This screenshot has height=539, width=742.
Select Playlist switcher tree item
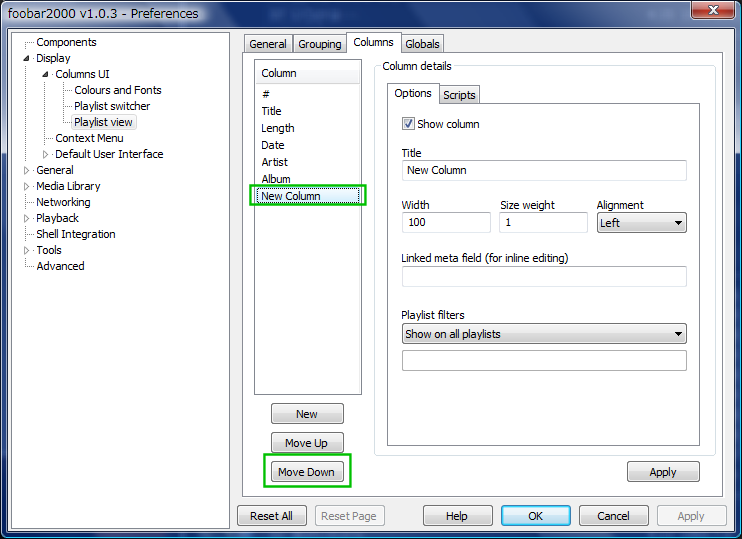[112, 106]
